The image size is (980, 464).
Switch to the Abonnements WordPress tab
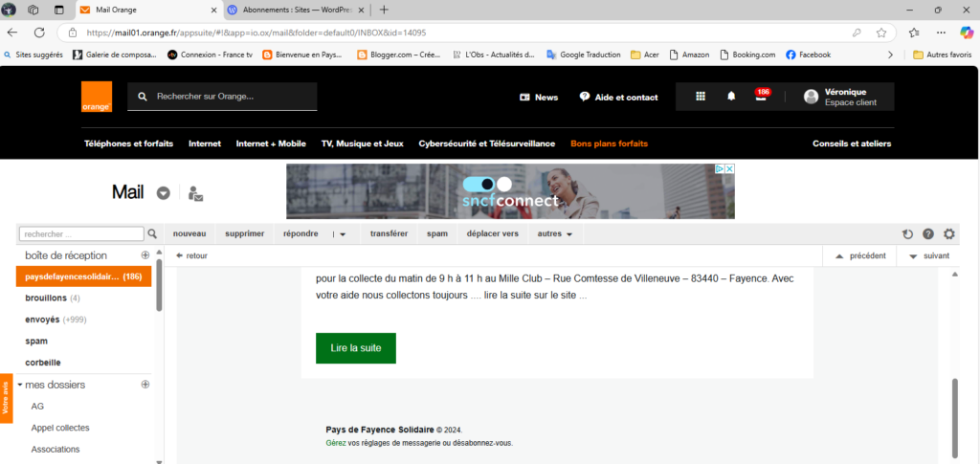(x=291, y=10)
